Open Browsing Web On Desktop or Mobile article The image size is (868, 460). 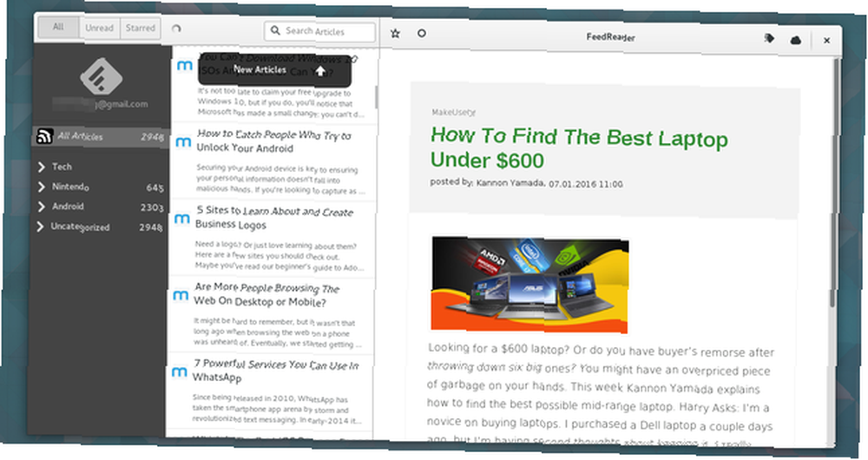[x=271, y=315]
